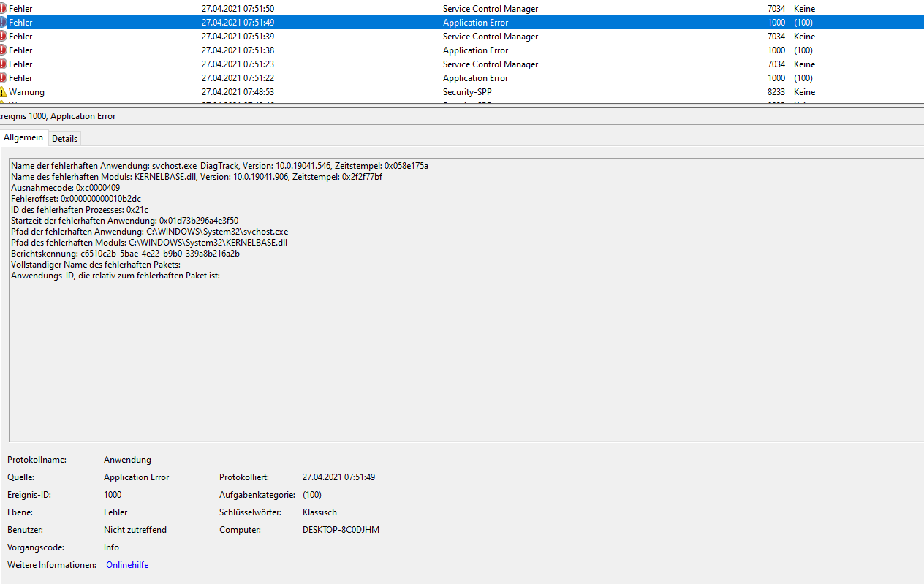Select the Allgemein tab
The height and width of the screenshot is (584, 924).
pyautogui.click(x=23, y=137)
